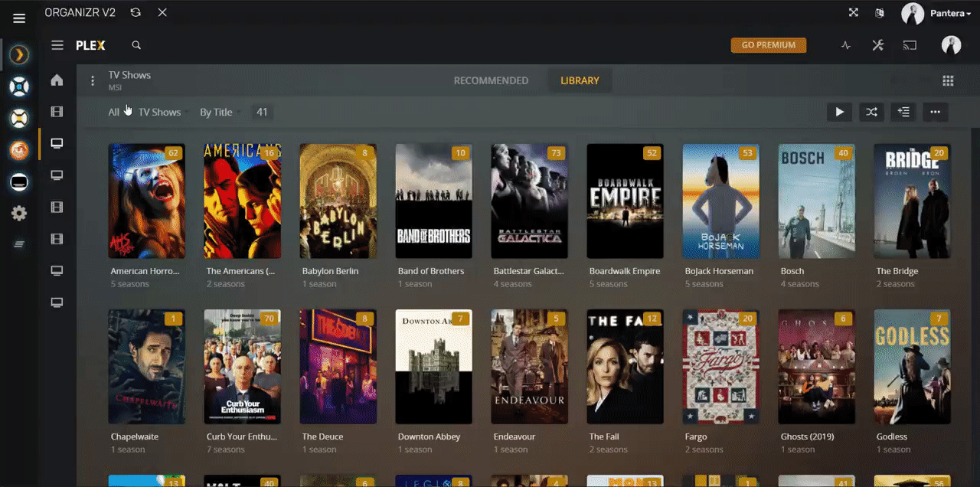Toggle the Plex sidebar hamburger

[x=57, y=45]
